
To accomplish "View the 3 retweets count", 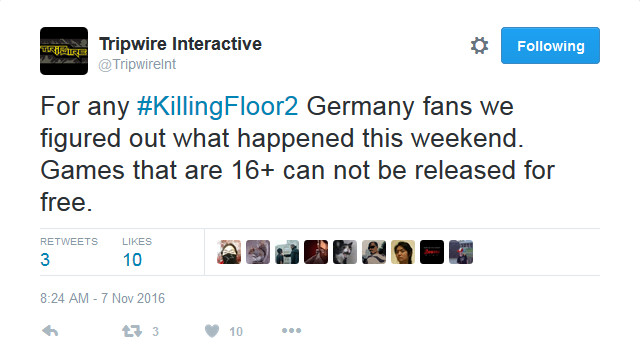I will pos(45,260).
